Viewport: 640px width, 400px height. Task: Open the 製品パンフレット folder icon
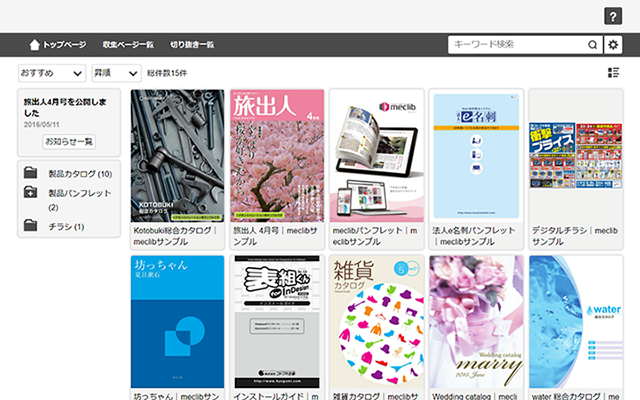[31, 193]
